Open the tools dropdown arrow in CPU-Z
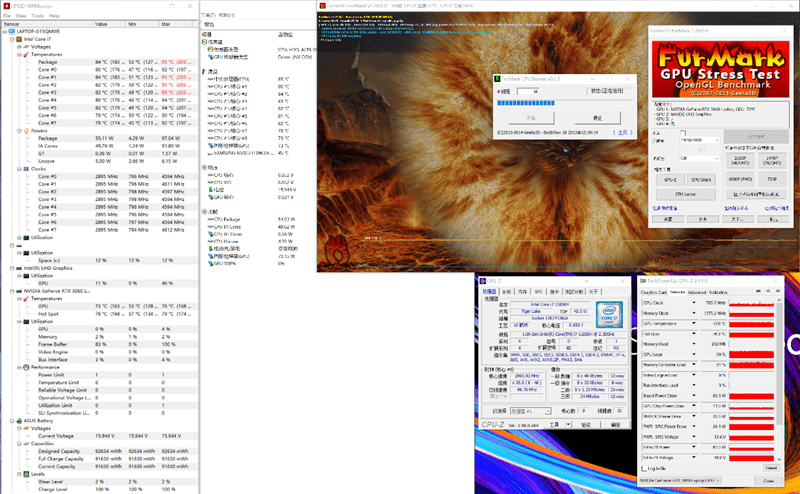This screenshot has height=494, width=800. pyautogui.click(x=568, y=425)
